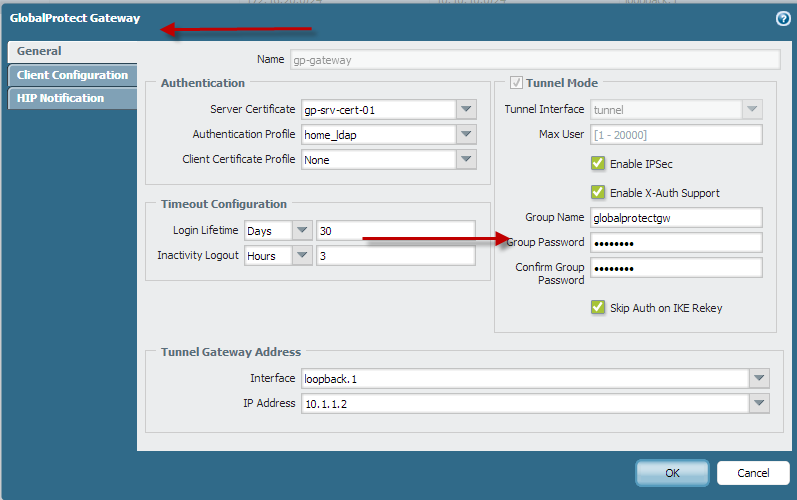Open the HIP Notification tab
This screenshot has width=797, height=500.
(72, 98)
